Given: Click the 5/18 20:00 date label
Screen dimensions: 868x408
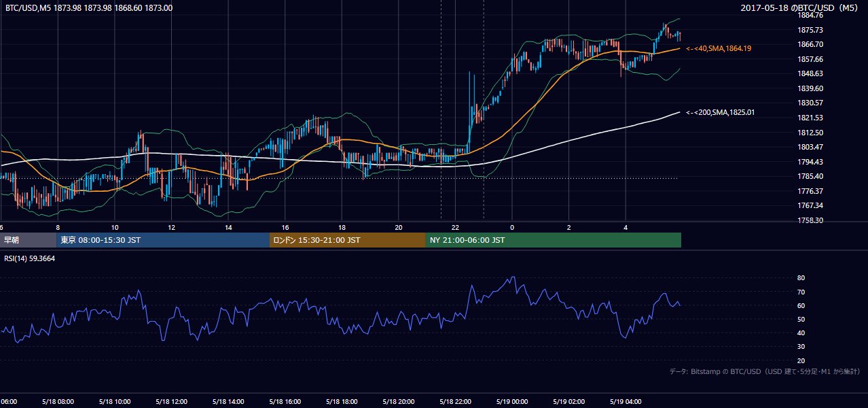Looking at the screenshot, I should [x=399, y=402].
